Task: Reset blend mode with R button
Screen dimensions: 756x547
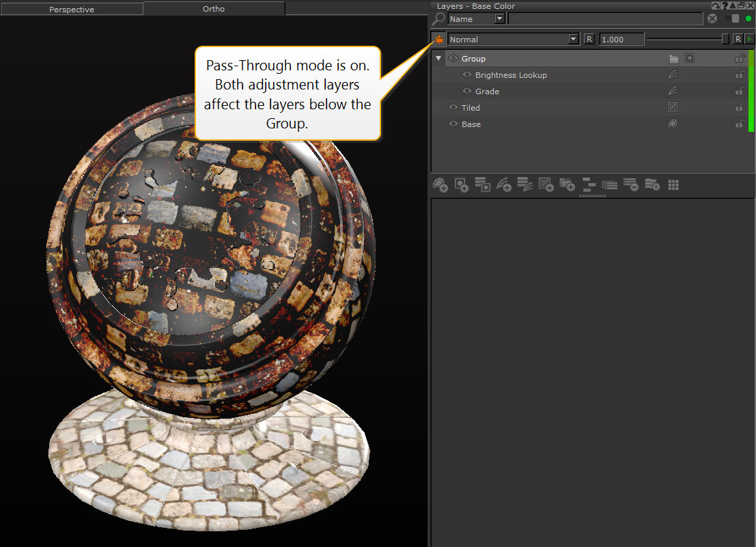Action: pos(589,40)
